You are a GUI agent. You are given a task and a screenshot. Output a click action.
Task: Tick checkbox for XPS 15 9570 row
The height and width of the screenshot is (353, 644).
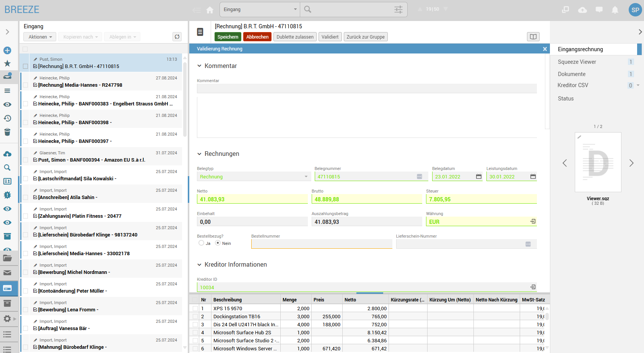[195, 308]
